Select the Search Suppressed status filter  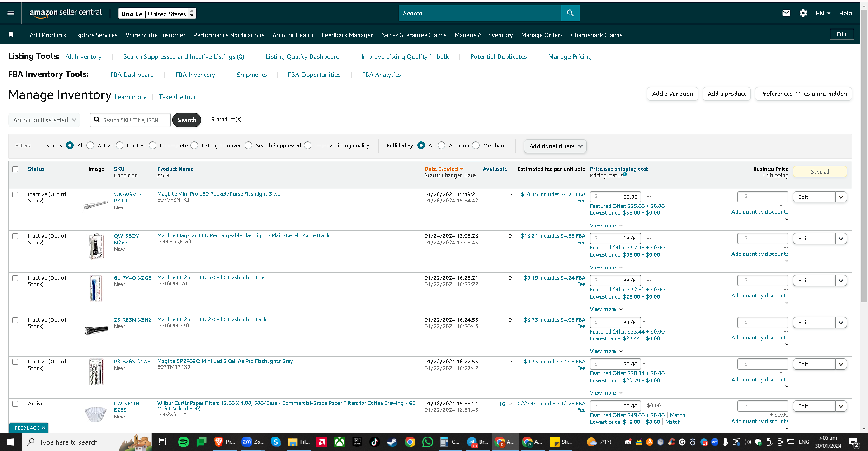[x=249, y=146]
